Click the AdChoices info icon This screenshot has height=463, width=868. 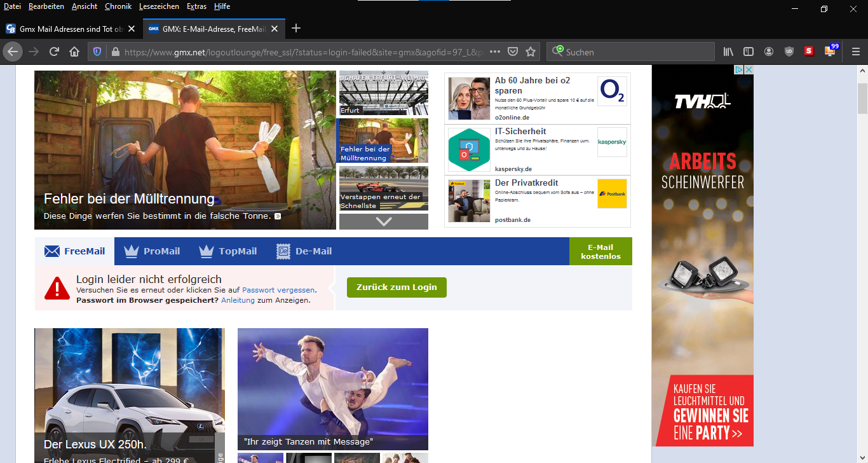click(x=740, y=69)
